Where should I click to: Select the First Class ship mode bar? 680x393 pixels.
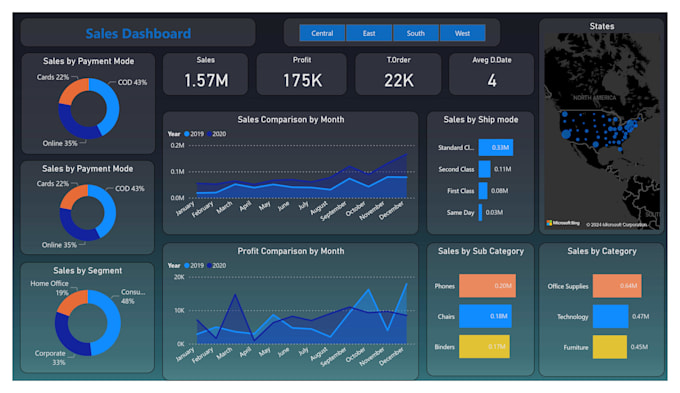(x=483, y=191)
